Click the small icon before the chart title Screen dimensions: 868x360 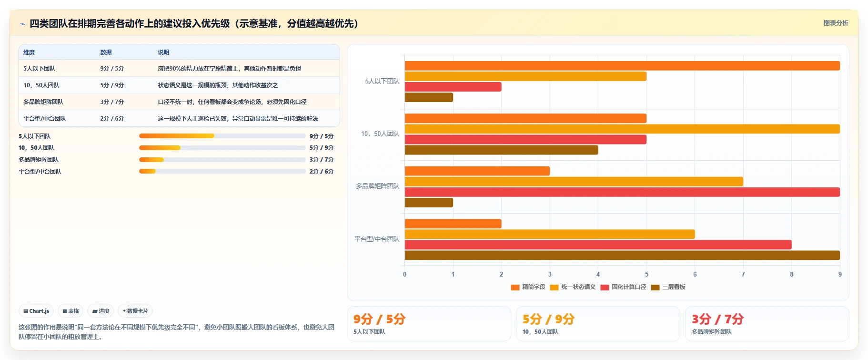click(22, 24)
